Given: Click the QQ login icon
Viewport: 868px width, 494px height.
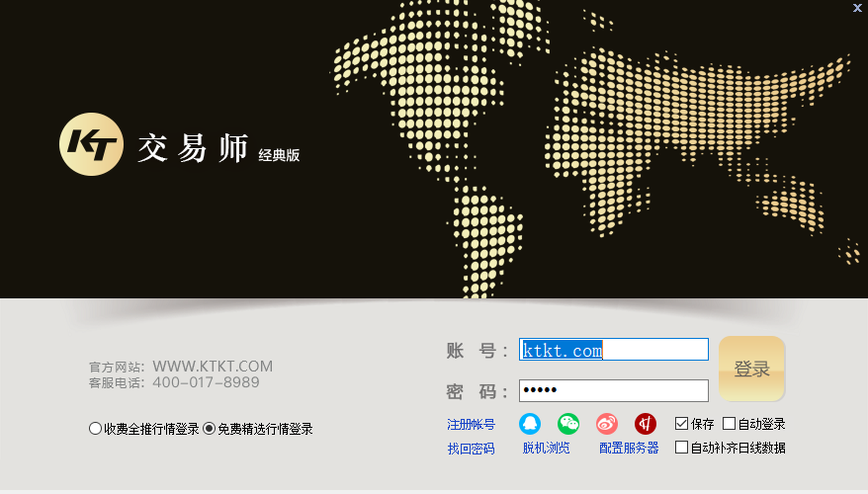Looking at the screenshot, I should [530, 424].
